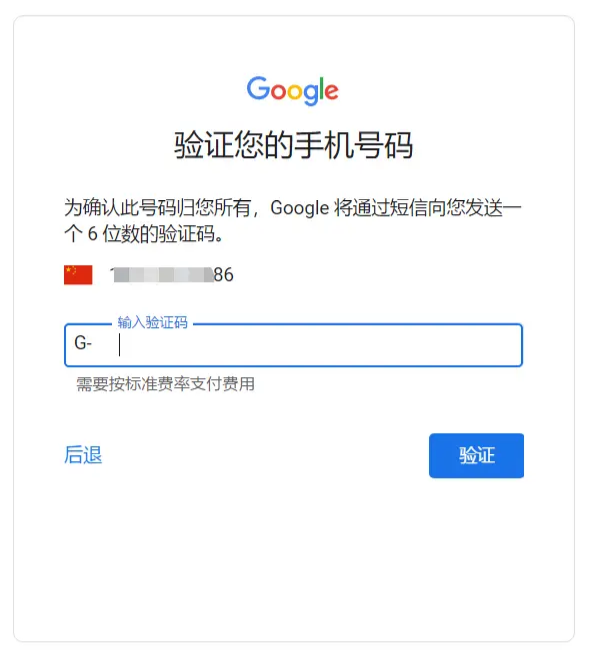
Task: Click the China flag icon
Action: [x=78, y=275]
